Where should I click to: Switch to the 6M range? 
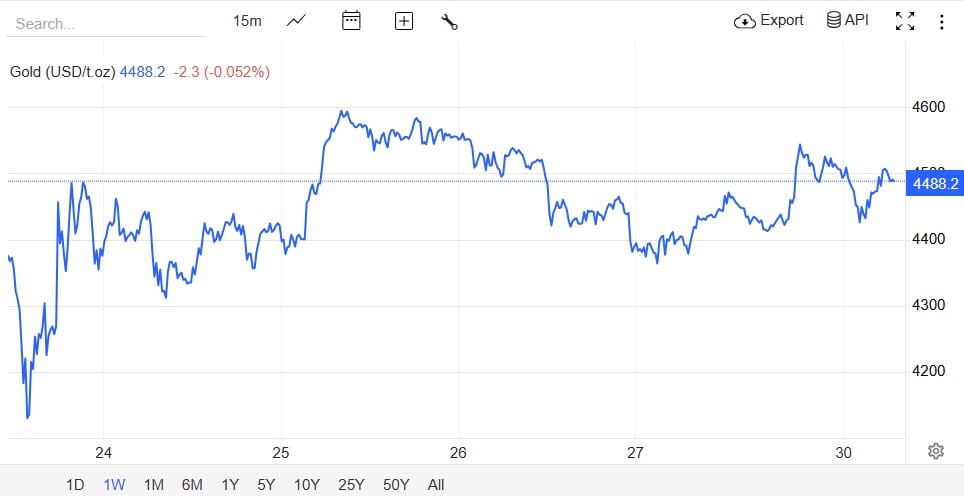click(192, 485)
